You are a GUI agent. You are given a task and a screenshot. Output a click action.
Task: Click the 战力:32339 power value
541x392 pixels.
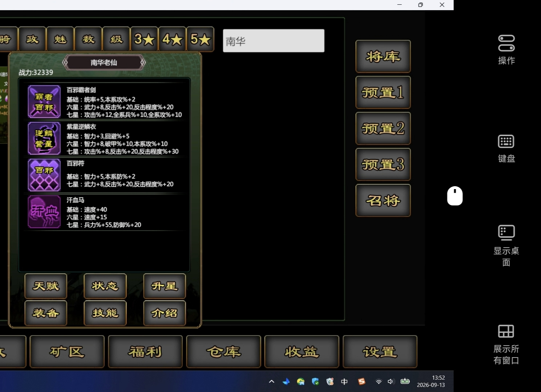point(36,72)
